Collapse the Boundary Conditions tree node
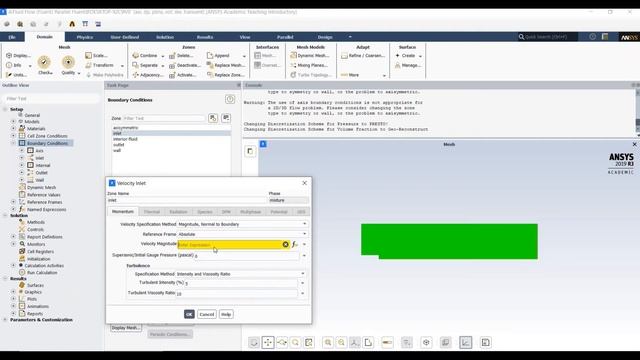Image resolution: width=640 pixels, height=360 pixels. (x=13, y=143)
